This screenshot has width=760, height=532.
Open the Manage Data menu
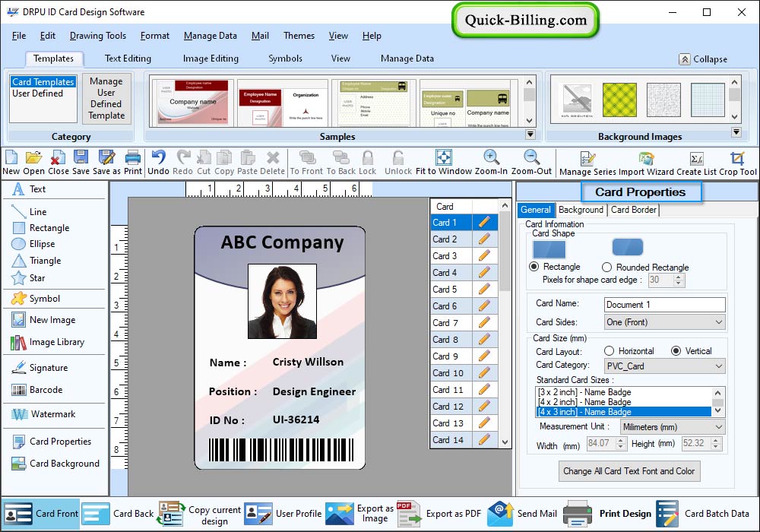click(211, 36)
